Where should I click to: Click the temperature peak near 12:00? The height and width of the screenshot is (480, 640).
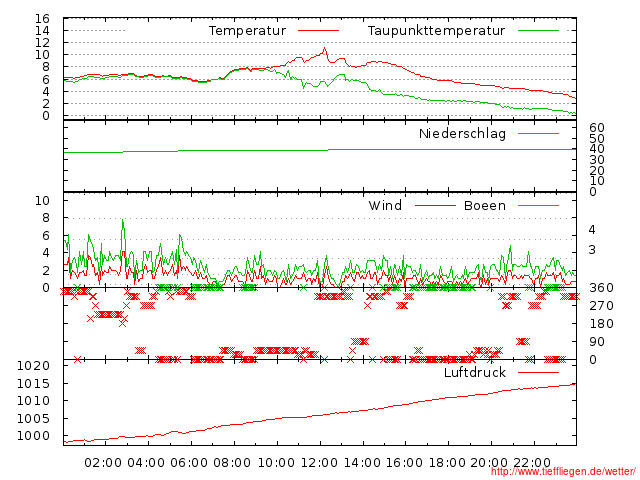pyautogui.click(x=325, y=49)
